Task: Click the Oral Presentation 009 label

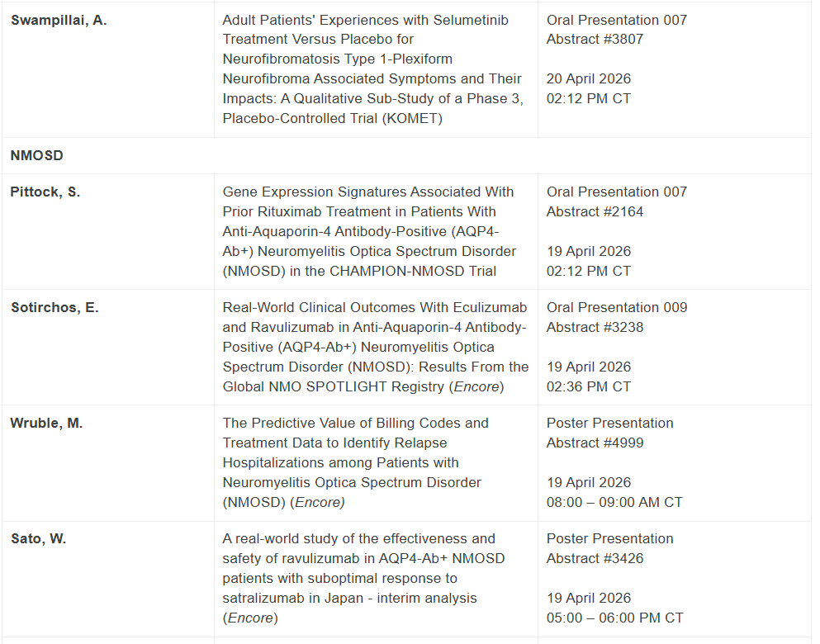Action: pyautogui.click(x=617, y=307)
